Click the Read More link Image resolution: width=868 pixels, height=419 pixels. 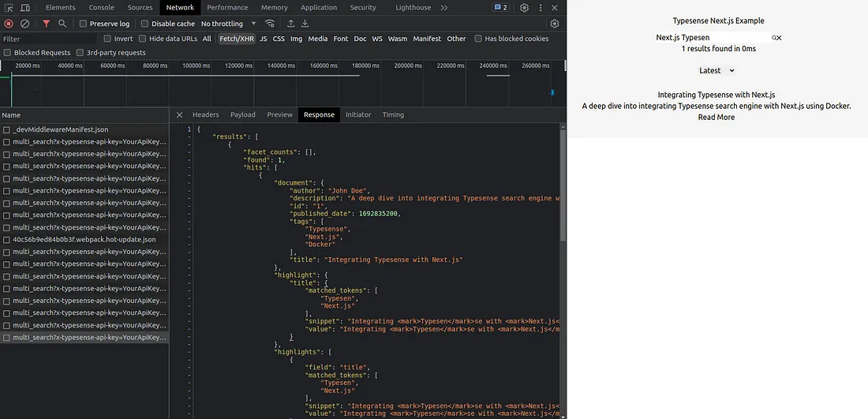716,118
